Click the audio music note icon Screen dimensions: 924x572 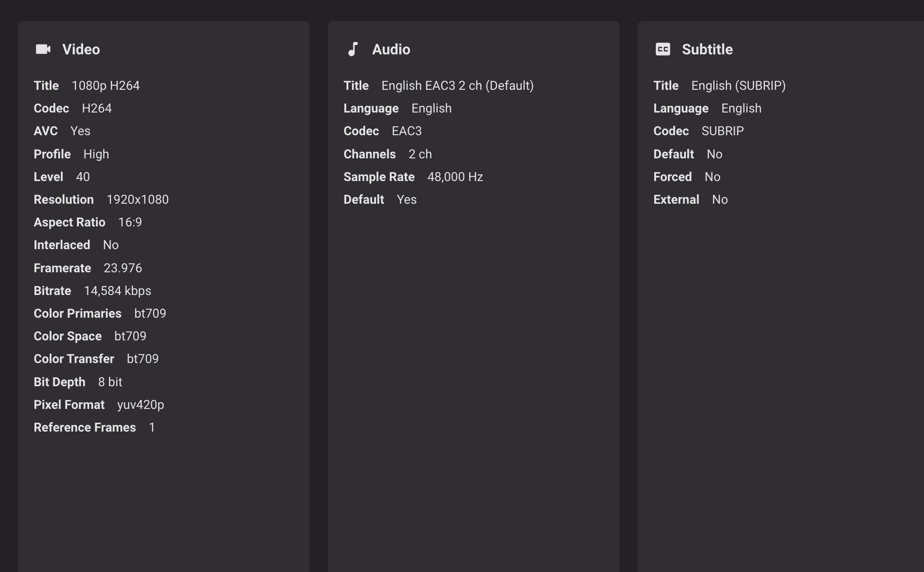tap(353, 49)
